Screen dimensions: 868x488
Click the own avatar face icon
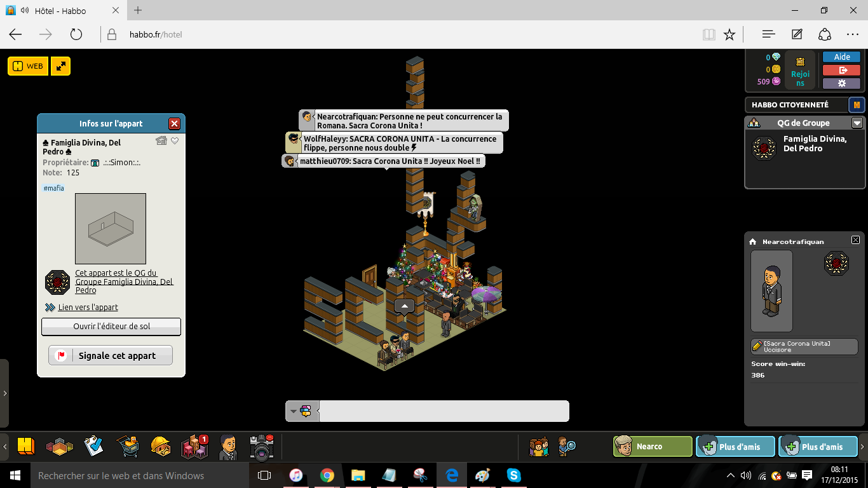click(228, 447)
